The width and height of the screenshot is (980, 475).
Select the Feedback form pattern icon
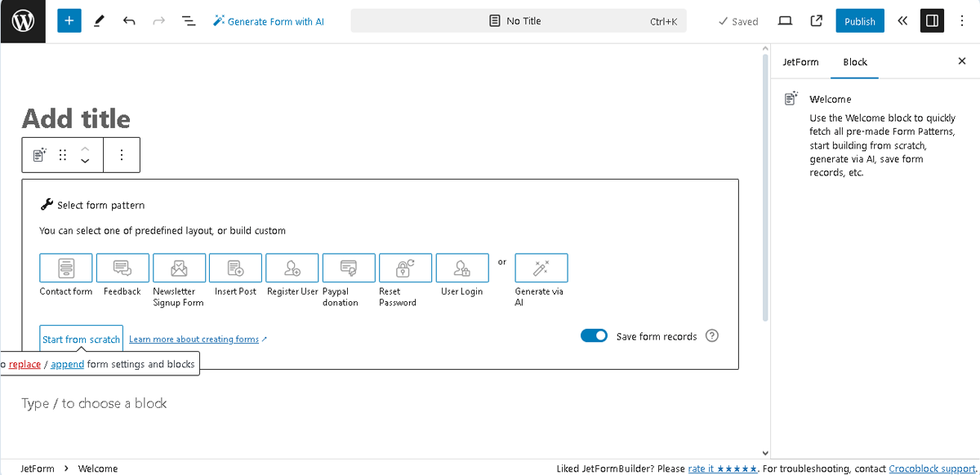122,267
